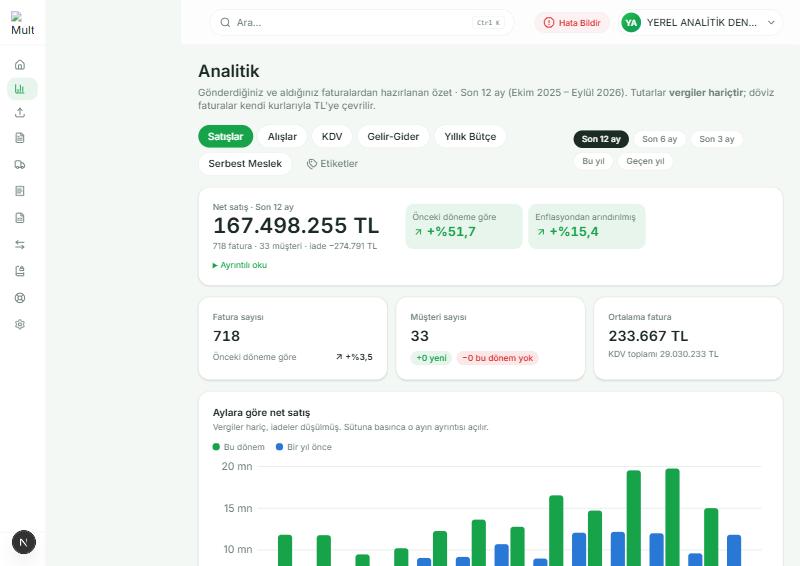The height and width of the screenshot is (566, 800).
Task: Click the blue Bir yıl önce legend dot
Action: click(x=279, y=447)
